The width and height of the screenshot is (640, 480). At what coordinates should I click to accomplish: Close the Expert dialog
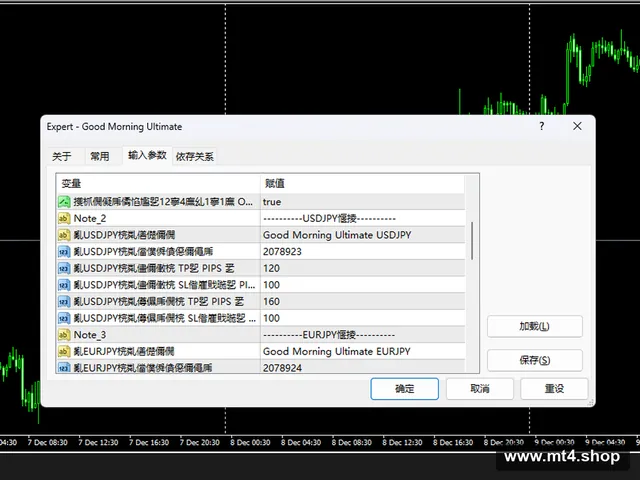point(577,126)
